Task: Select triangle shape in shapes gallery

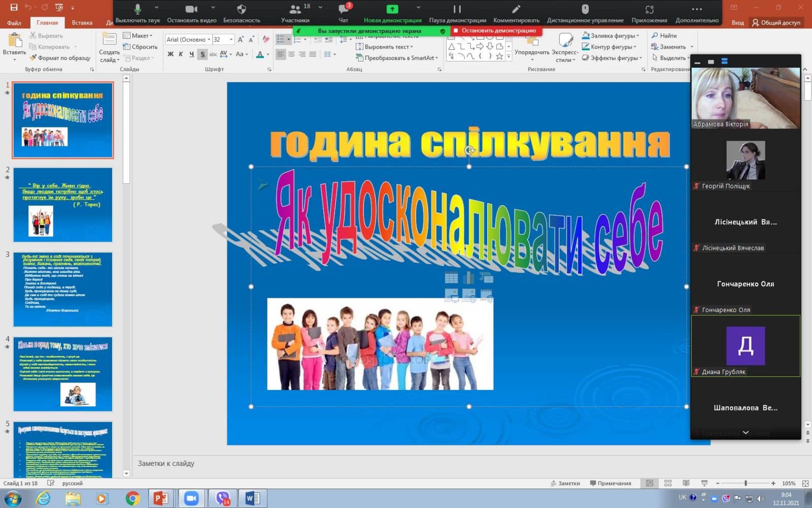Action: click(x=451, y=47)
